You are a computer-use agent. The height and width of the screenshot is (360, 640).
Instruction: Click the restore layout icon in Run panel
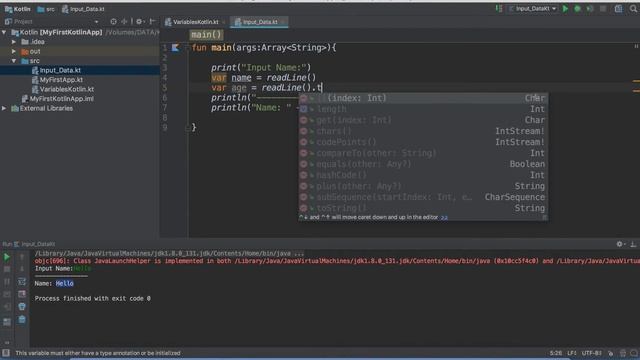[7, 322]
